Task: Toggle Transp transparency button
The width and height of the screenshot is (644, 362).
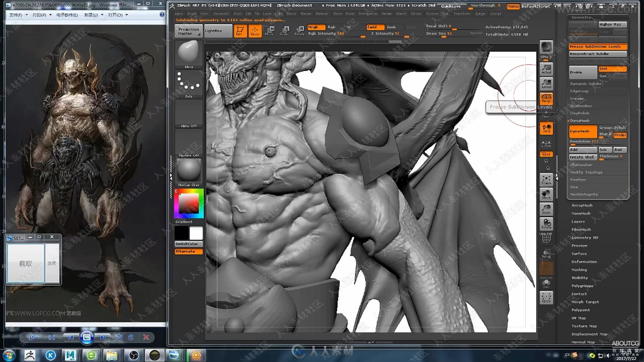Action: tap(546, 253)
